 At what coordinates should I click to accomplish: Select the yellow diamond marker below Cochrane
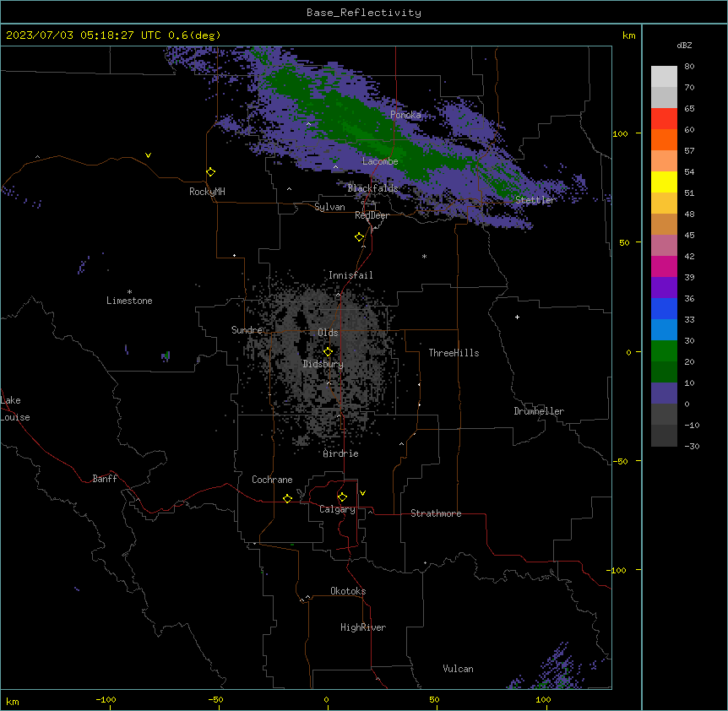[287, 498]
